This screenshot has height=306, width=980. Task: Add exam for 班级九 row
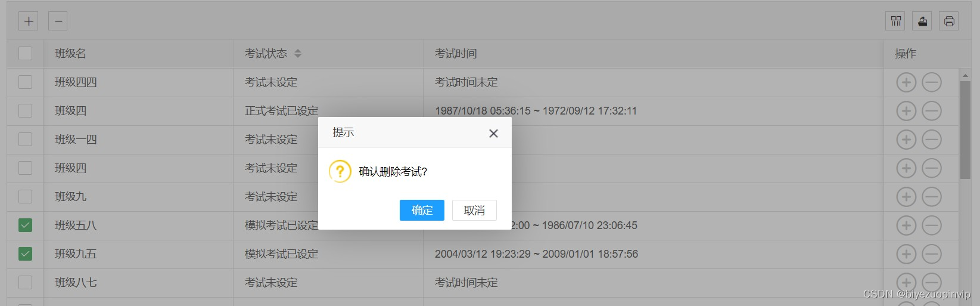906,197
